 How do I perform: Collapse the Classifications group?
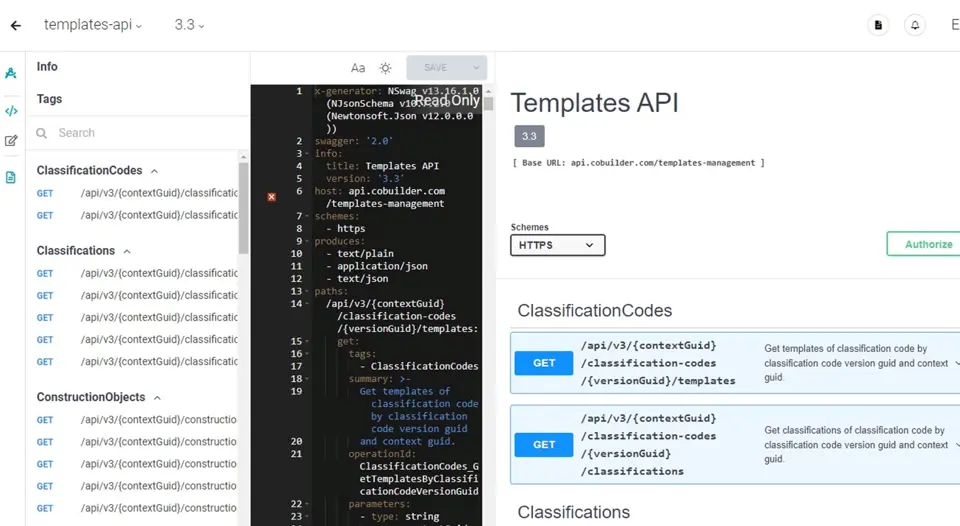(127, 252)
